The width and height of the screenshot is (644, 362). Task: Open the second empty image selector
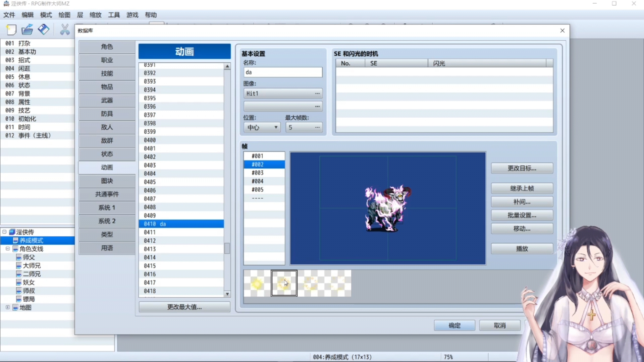pos(283,106)
